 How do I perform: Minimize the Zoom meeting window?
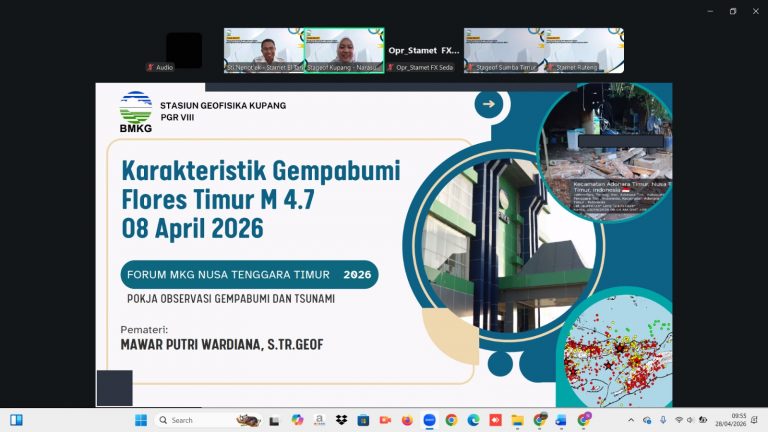710,11
